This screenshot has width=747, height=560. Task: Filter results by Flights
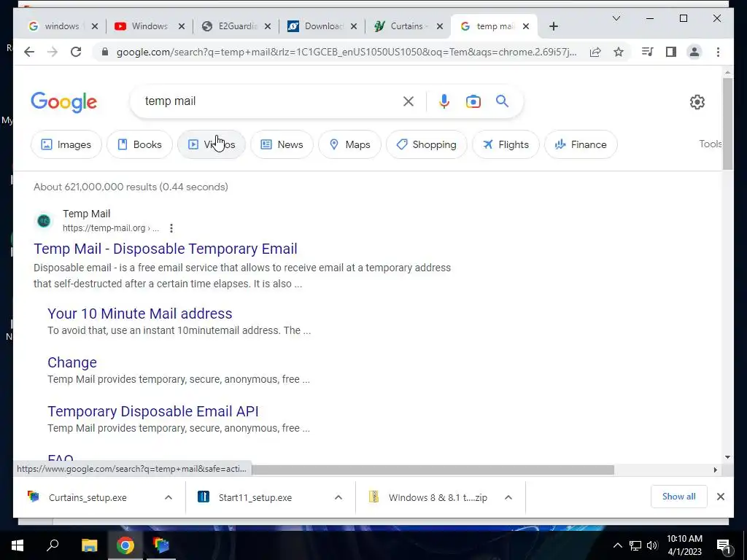click(x=506, y=144)
